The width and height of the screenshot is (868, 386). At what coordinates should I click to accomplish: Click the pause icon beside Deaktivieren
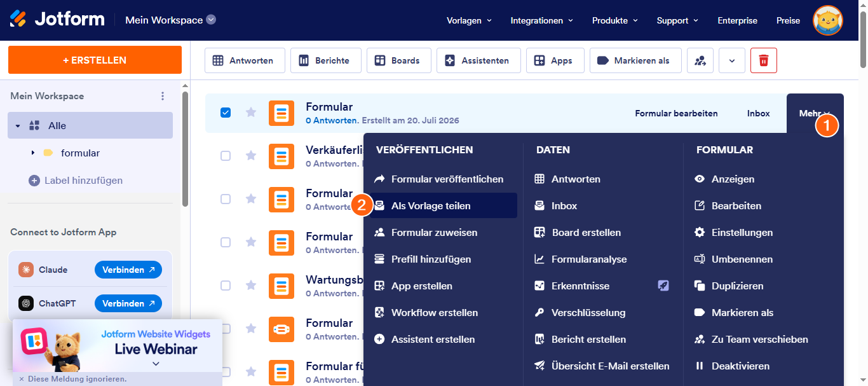click(700, 366)
